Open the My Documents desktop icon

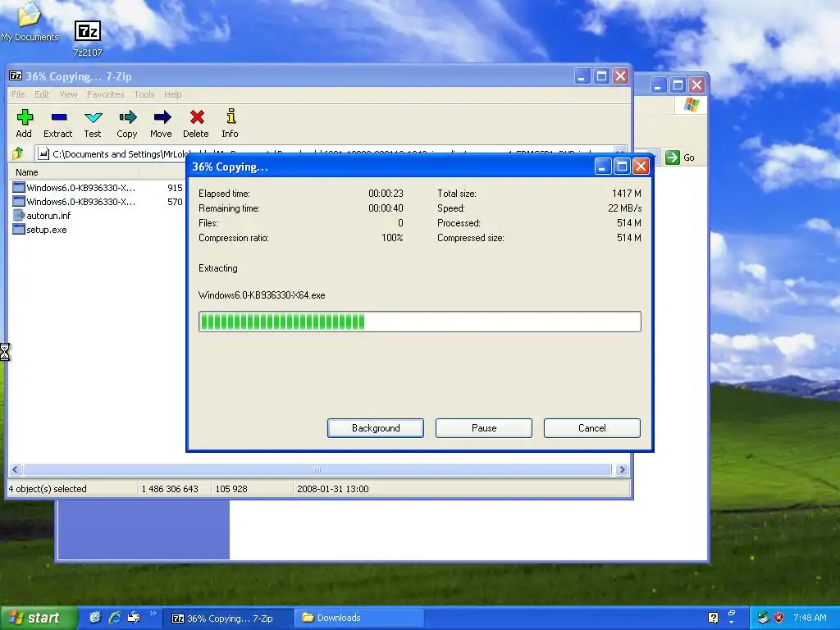[x=30, y=21]
